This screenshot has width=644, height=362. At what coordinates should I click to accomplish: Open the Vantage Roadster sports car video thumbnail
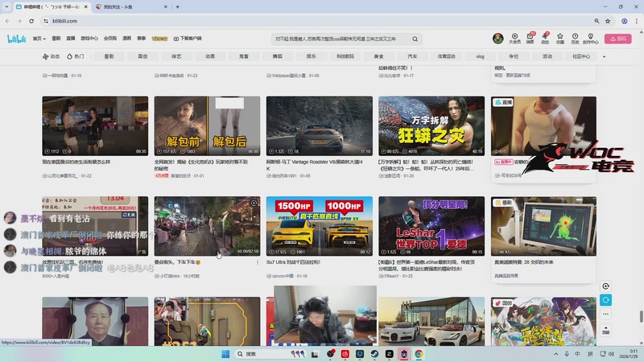(x=319, y=126)
